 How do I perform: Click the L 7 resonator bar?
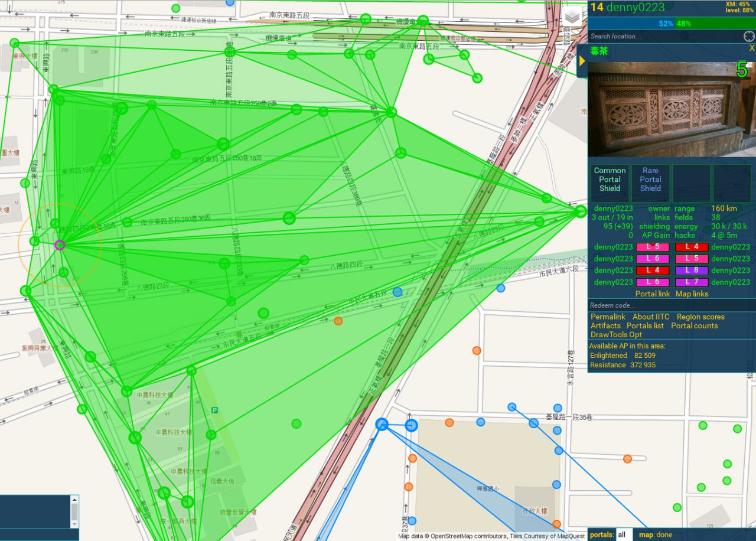tap(691, 282)
